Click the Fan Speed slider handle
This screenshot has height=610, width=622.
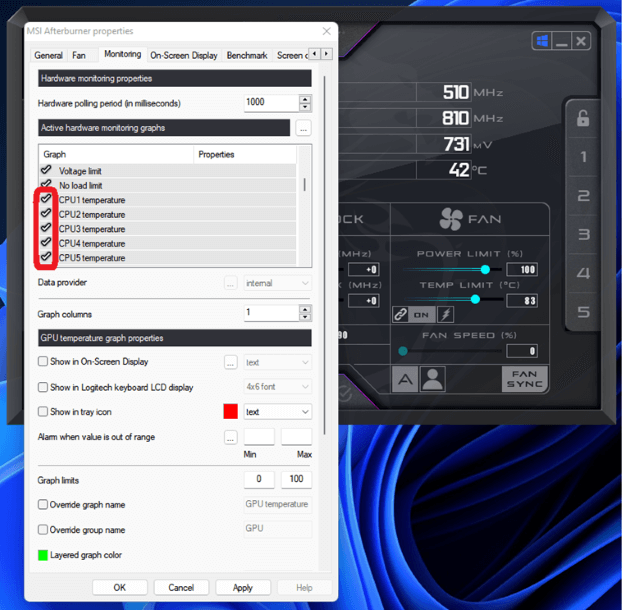(403, 351)
